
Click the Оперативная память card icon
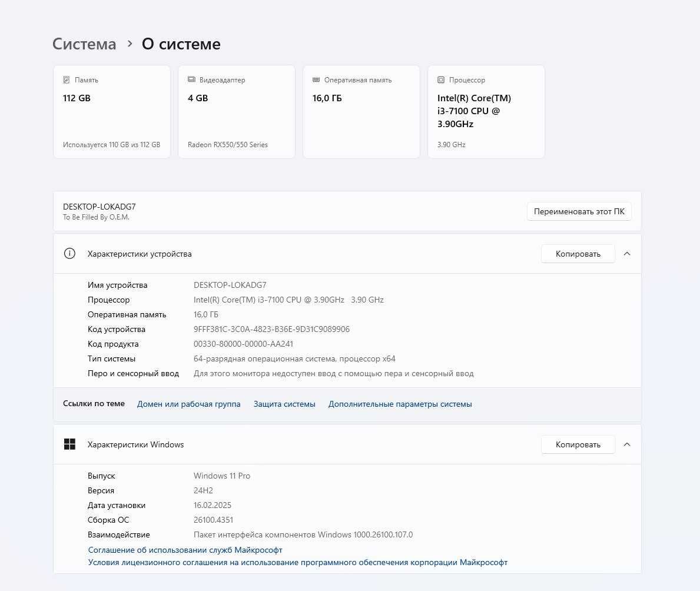coord(316,80)
